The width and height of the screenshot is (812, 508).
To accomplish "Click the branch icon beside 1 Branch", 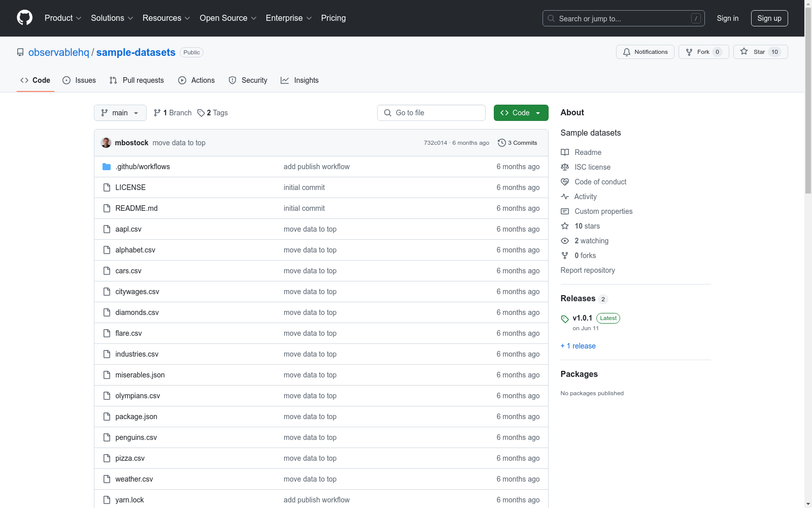I will click(x=157, y=113).
